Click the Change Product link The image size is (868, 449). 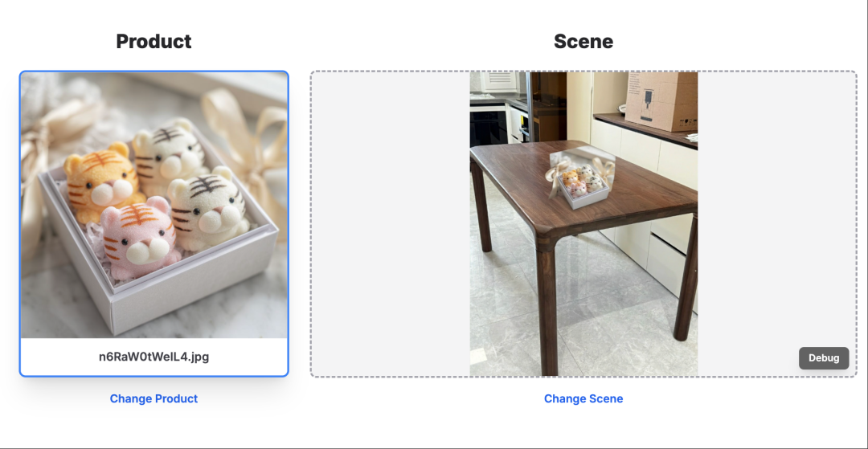(154, 398)
